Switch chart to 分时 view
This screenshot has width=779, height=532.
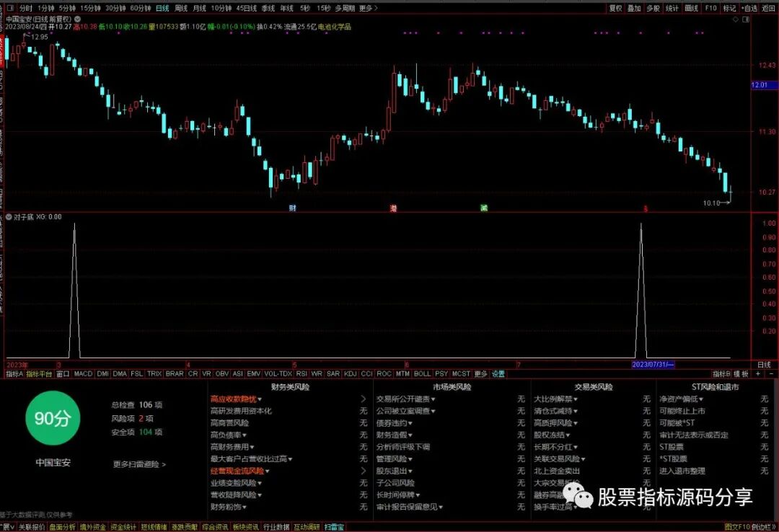coord(26,8)
